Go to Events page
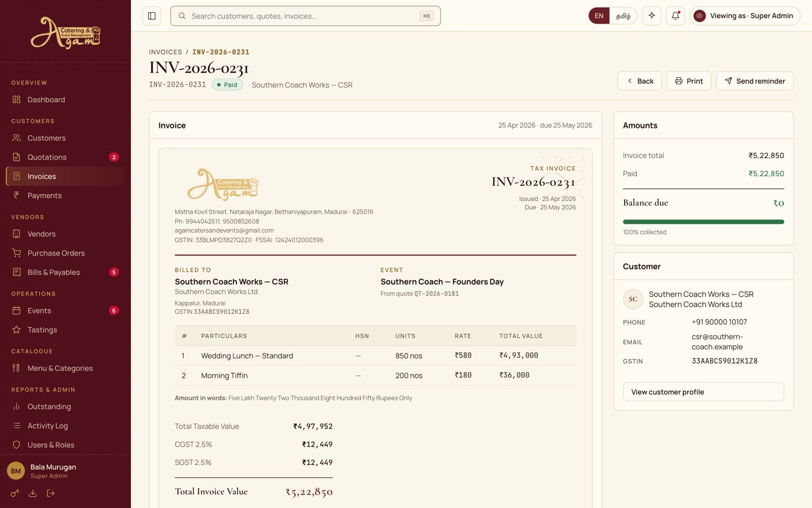The width and height of the screenshot is (812, 508). (x=65, y=311)
